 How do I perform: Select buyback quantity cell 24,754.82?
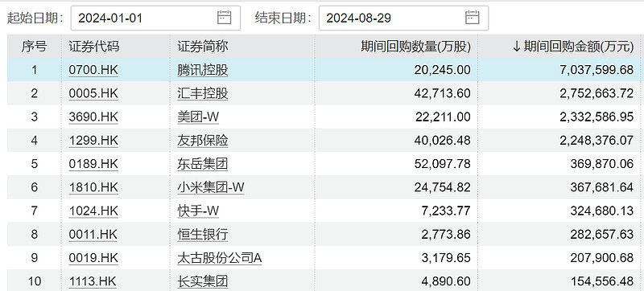click(442, 187)
